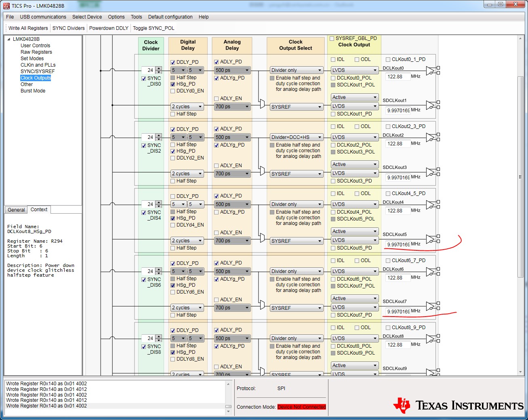This screenshot has width=528, height=420.
Task: Enable the DDLYd0_EN checkbox
Action: point(172,91)
